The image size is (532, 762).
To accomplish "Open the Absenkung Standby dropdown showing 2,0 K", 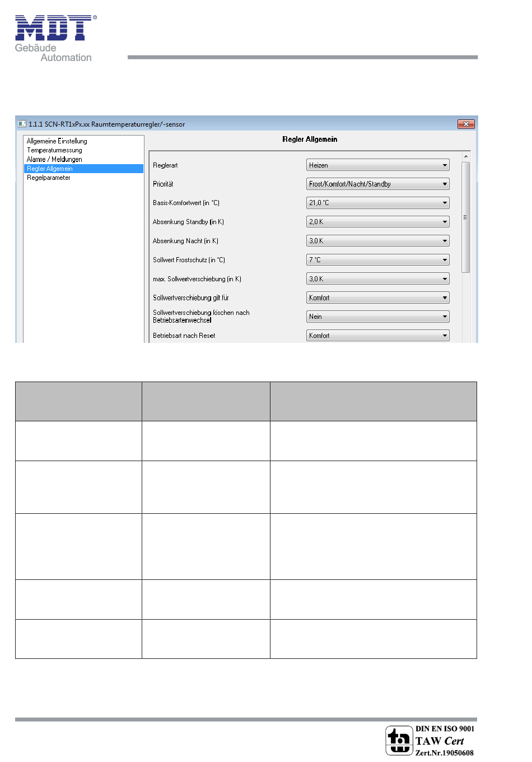I will [x=378, y=222].
